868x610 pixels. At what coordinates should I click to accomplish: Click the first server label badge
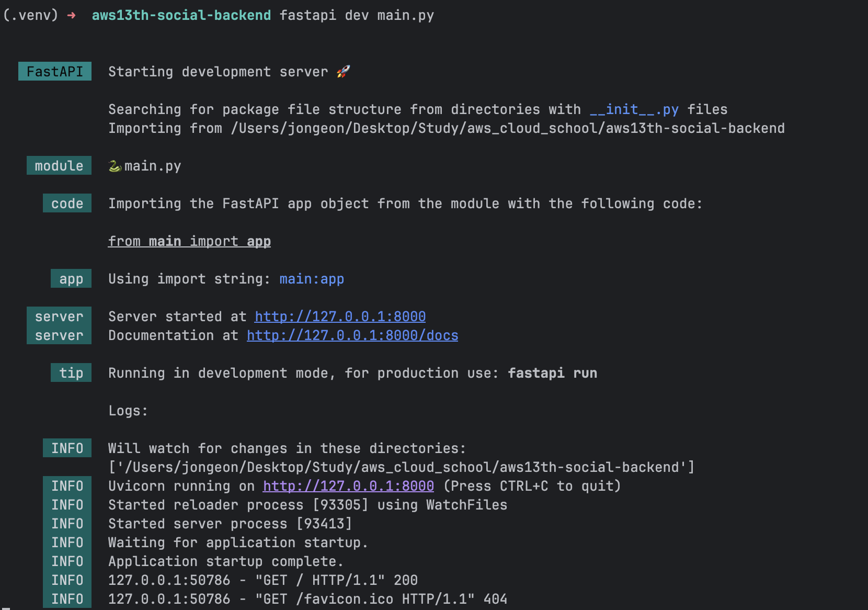(x=59, y=316)
